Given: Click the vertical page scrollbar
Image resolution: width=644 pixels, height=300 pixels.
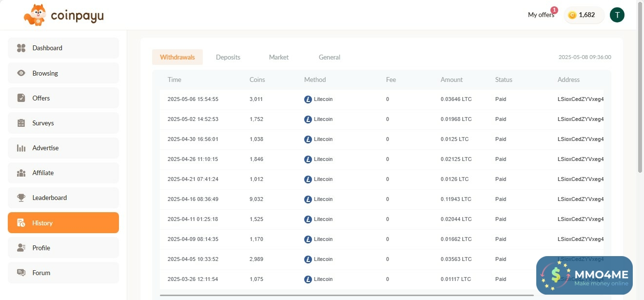Looking at the screenshot, I should click(x=640, y=88).
